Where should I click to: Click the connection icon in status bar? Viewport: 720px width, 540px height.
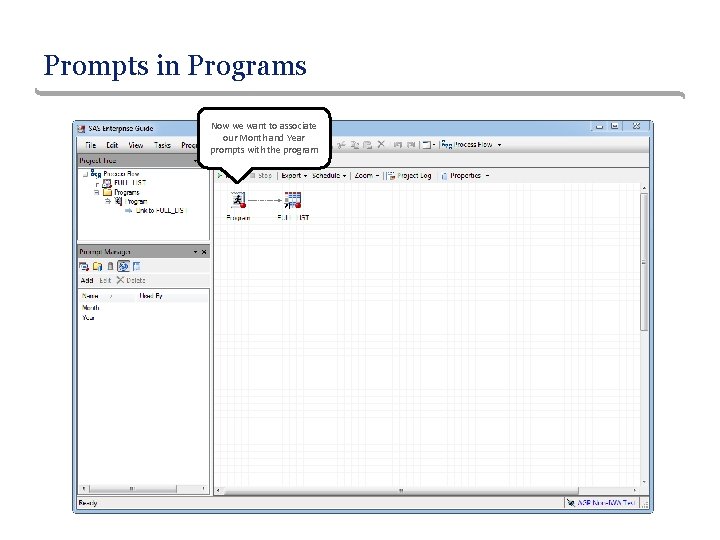pos(570,503)
